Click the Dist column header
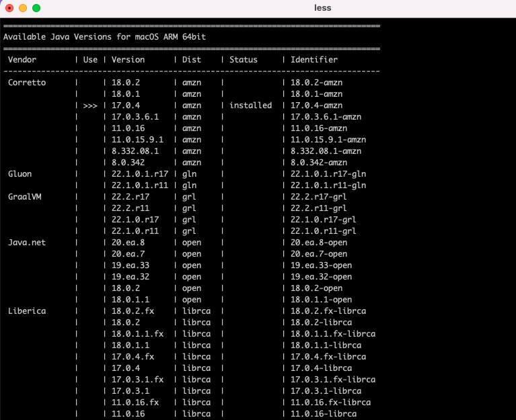516x420 pixels. pyautogui.click(x=192, y=60)
